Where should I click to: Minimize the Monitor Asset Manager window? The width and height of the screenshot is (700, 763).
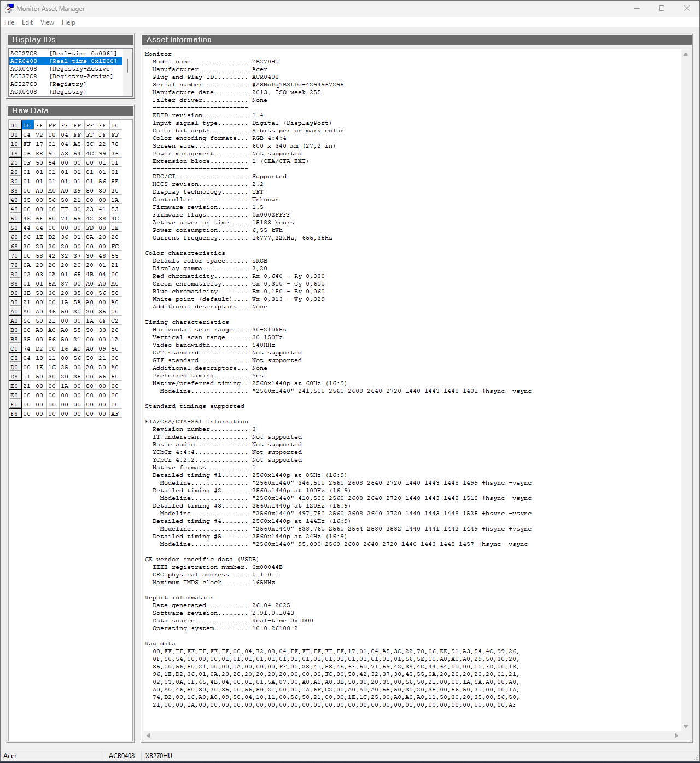(637, 8)
